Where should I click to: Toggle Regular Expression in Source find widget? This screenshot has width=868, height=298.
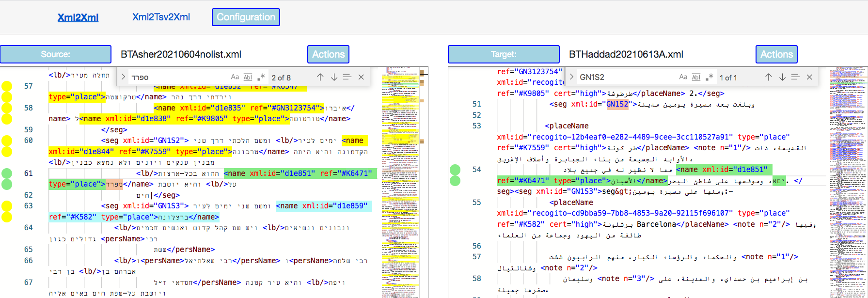click(261, 77)
